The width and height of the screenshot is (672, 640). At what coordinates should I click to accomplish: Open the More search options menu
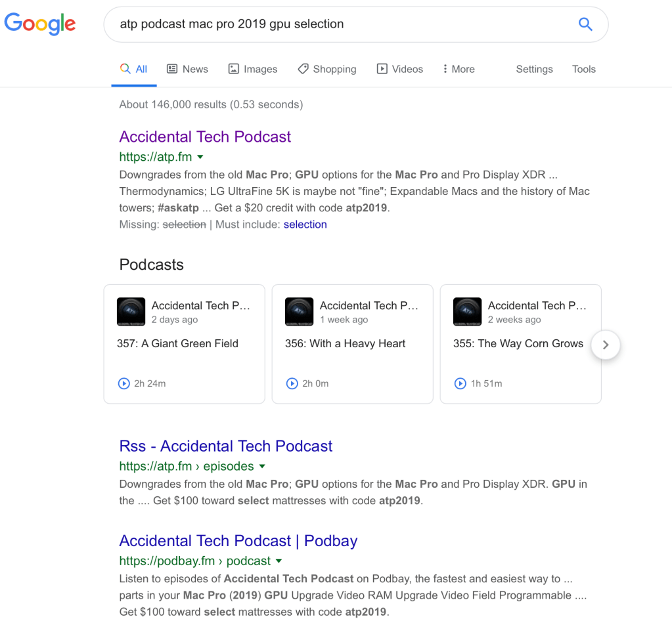tap(459, 69)
